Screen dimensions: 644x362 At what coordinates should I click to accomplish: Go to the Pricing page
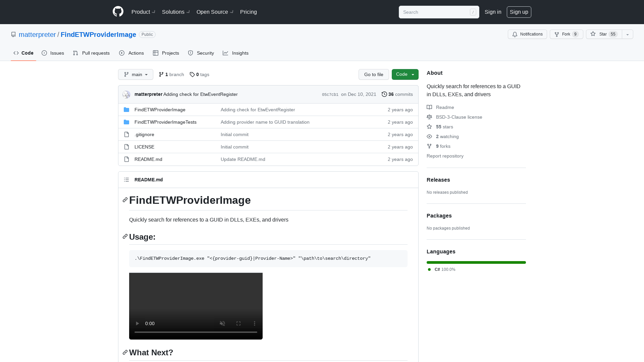click(249, 12)
